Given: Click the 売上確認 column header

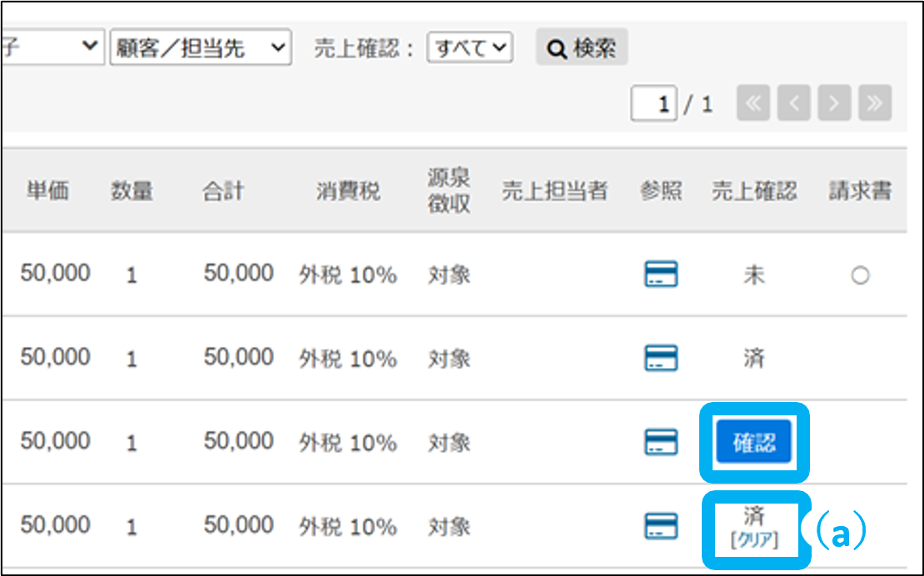Looking at the screenshot, I should click(x=753, y=191).
